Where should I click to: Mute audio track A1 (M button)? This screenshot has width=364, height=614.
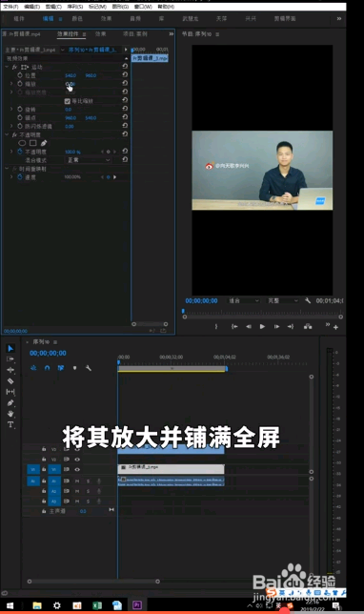(77, 481)
